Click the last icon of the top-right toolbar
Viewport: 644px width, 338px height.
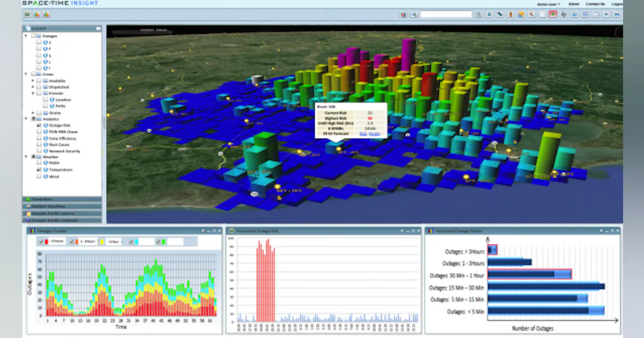click(617, 14)
